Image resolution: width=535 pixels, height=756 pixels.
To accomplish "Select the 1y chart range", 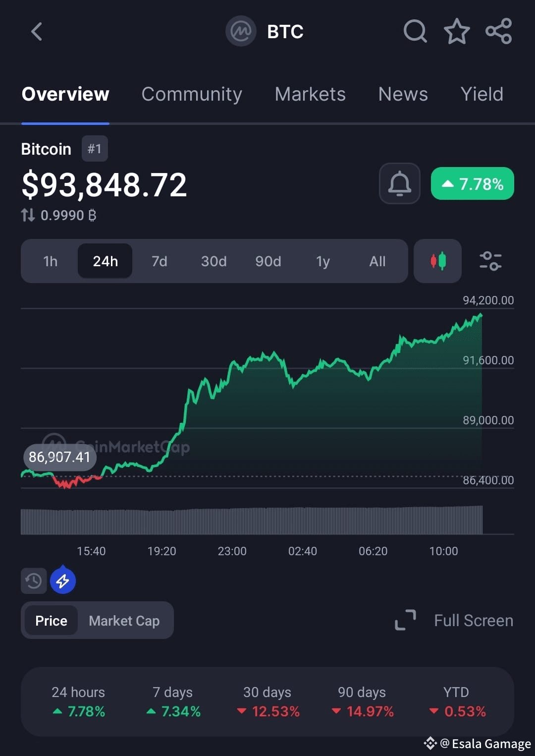I will pos(323,261).
